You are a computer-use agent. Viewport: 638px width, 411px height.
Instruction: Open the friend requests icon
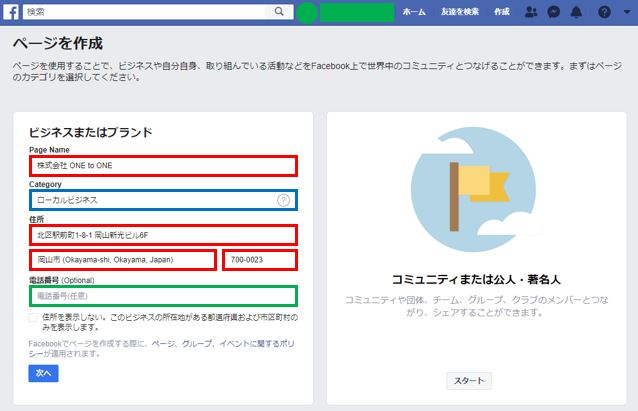tap(531, 12)
